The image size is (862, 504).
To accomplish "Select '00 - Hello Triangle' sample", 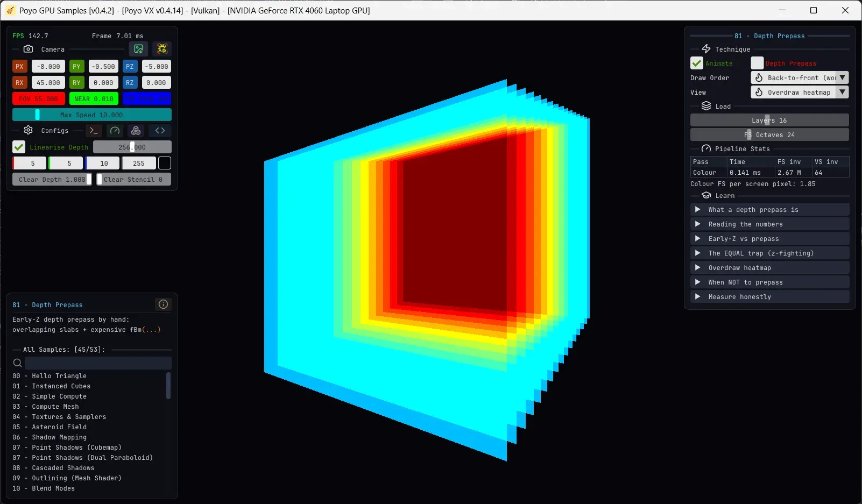I will tap(50, 376).
